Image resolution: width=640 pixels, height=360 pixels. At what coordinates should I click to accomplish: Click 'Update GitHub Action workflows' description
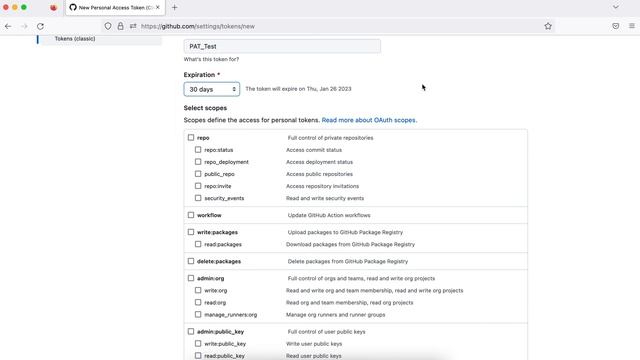tap(329, 215)
